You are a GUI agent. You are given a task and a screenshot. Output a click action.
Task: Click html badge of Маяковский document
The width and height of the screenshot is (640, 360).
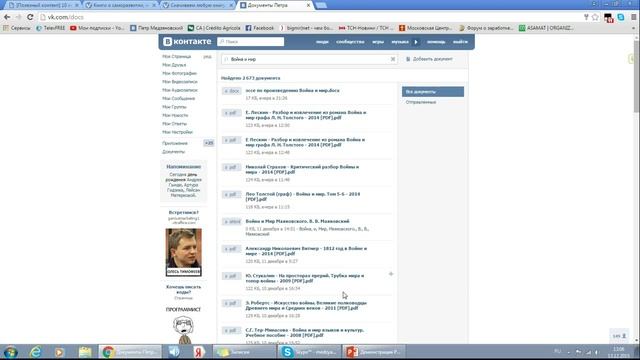(232, 222)
